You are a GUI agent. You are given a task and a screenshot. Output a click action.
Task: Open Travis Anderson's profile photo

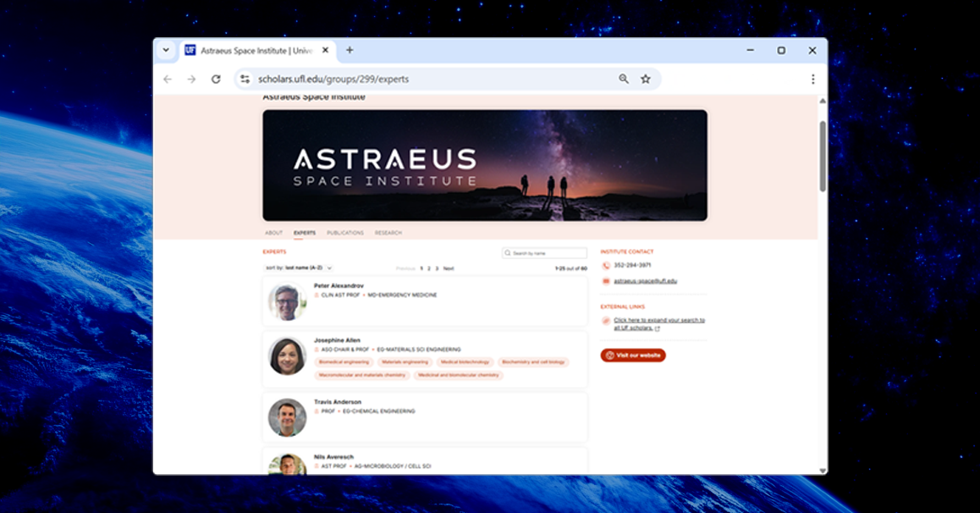pos(288,417)
